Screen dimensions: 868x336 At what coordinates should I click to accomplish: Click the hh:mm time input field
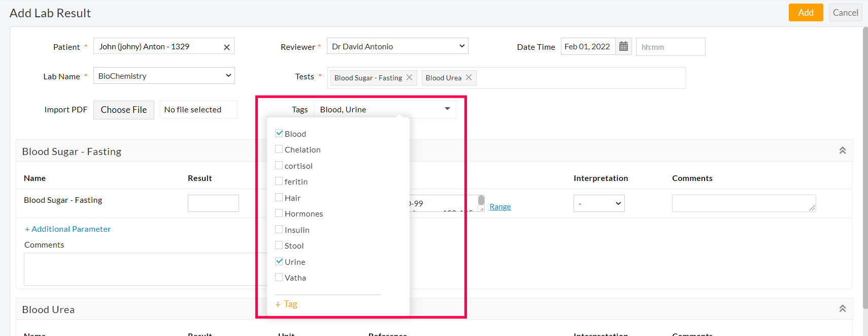[670, 47]
